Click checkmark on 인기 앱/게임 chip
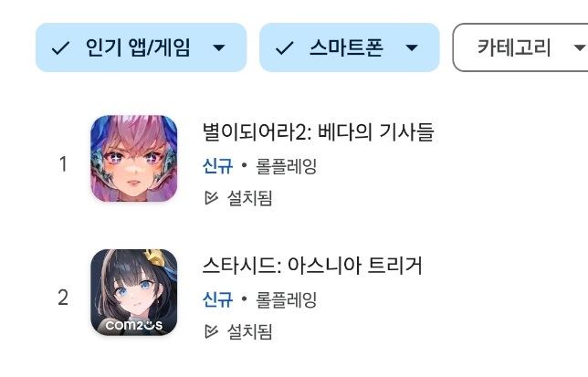Viewport: 588px width, 377px height. 60,48
